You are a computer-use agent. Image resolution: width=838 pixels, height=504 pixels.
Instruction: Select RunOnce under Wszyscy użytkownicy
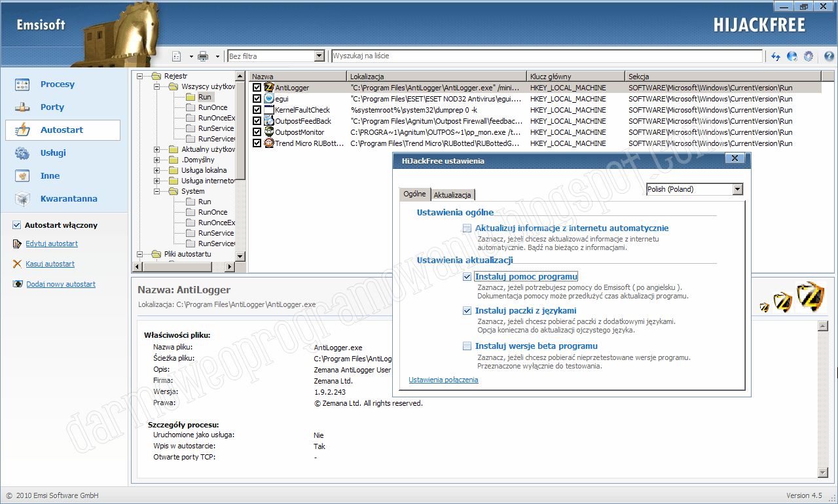click(x=213, y=107)
